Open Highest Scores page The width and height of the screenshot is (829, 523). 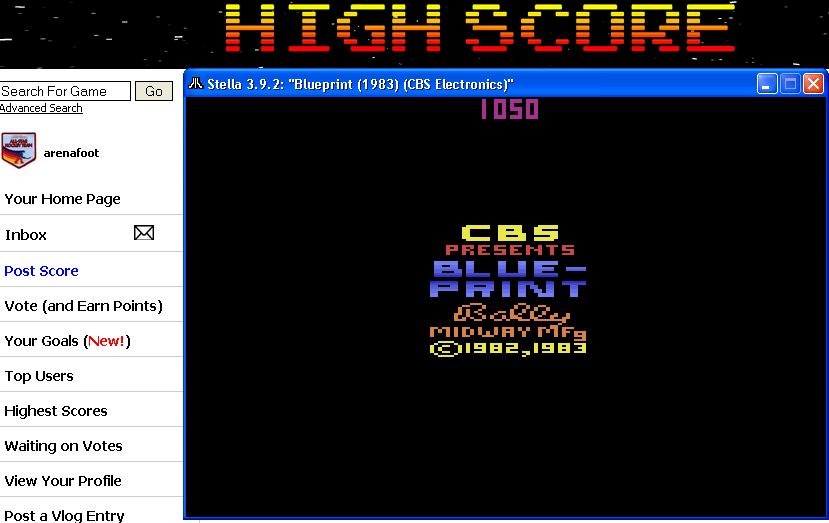pyautogui.click(x=56, y=411)
